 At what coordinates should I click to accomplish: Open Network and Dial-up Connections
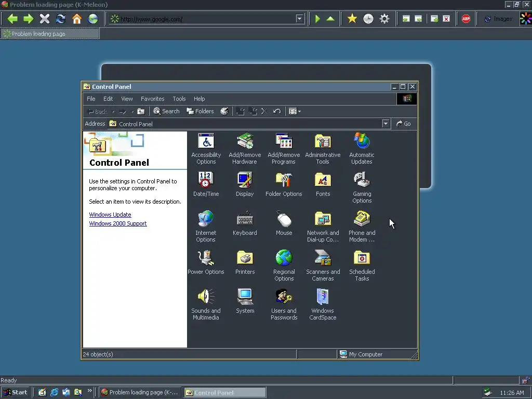(323, 227)
